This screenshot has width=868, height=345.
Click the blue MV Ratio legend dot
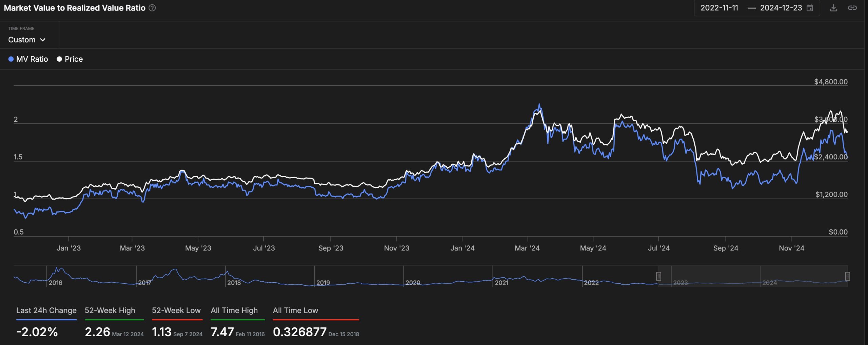[11, 59]
